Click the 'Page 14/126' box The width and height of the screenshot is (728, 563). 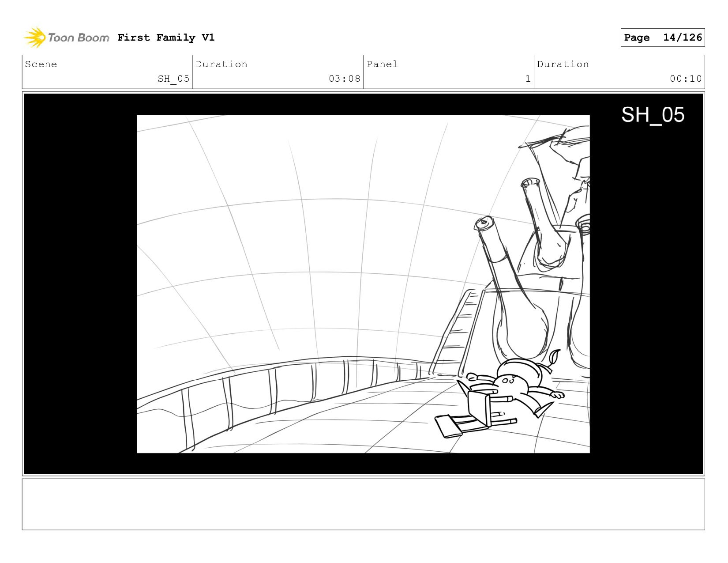[x=662, y=38]
